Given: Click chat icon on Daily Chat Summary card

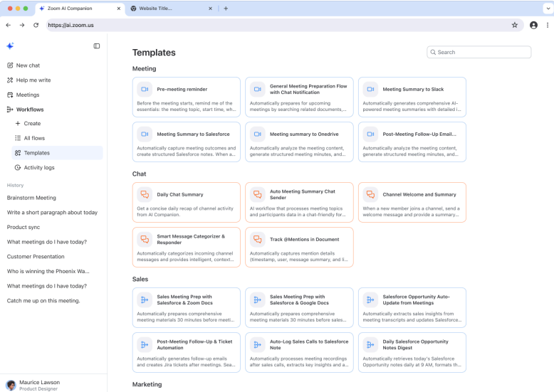Looking at the screenshot, I should [x=145, y=194].
